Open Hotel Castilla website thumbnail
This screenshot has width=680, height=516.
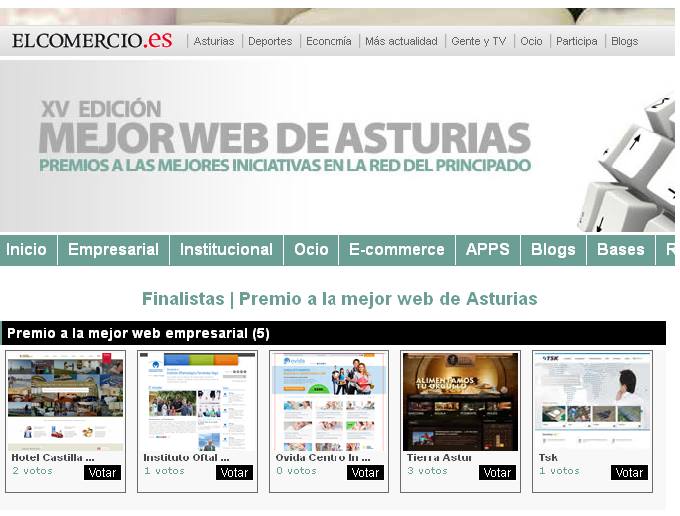coord(65,402)
